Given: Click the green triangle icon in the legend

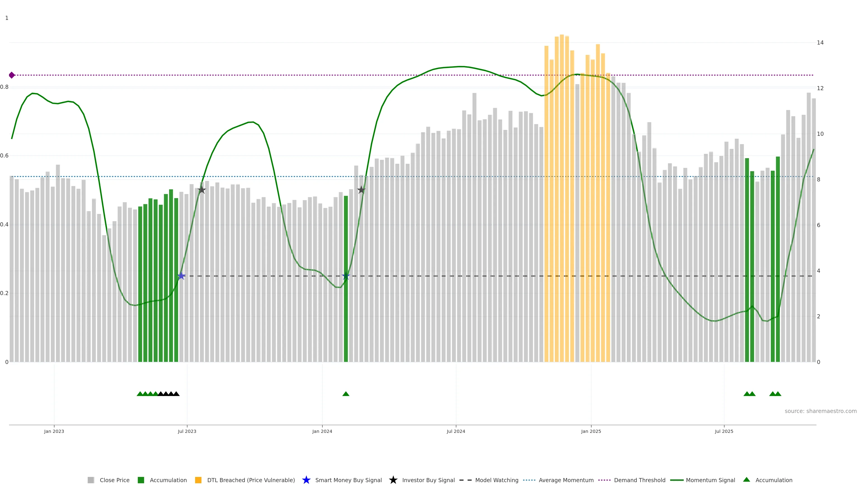Looking at the screenshot, I should coord(746,480).
